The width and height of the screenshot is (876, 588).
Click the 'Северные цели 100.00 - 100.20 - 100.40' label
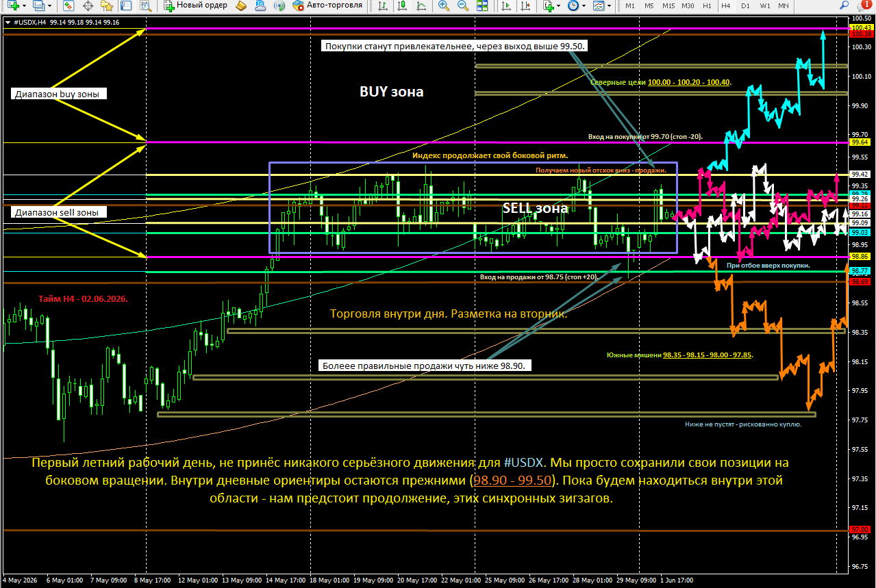(661, 81)
